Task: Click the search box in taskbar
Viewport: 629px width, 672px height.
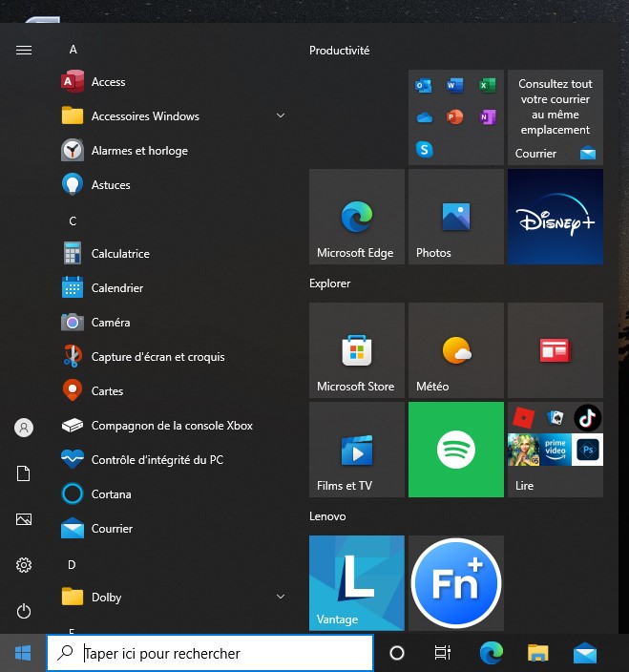Action: point(210,654)
